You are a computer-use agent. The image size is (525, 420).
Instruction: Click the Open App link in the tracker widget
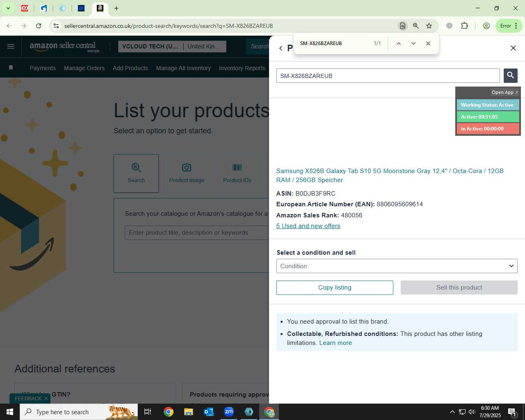coord(504,92)
